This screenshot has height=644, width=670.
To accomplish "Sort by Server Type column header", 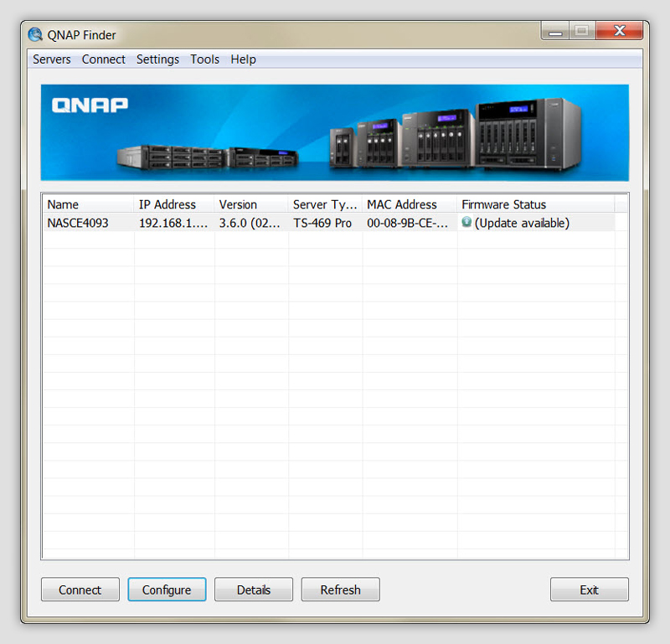I will coord(326,204).
